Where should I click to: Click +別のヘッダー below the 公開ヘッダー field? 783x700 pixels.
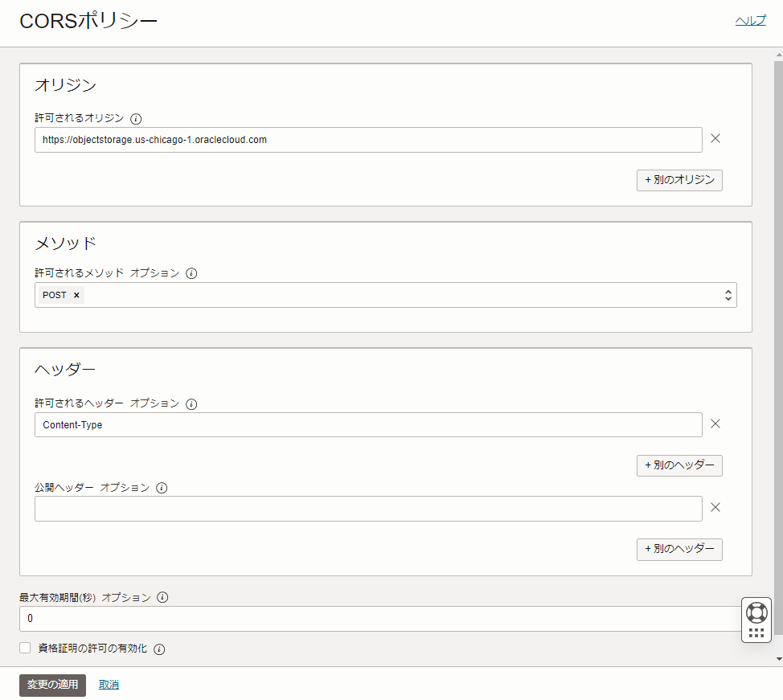pos(679,549)
